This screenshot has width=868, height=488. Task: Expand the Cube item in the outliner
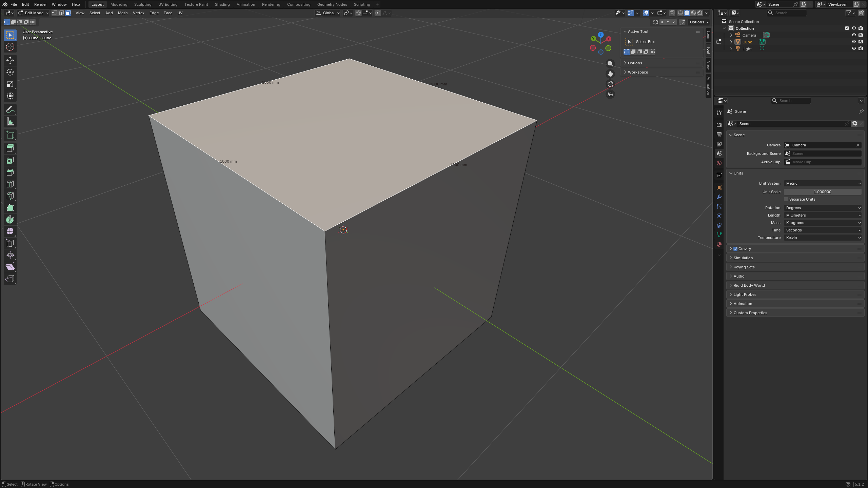(731, 42)
